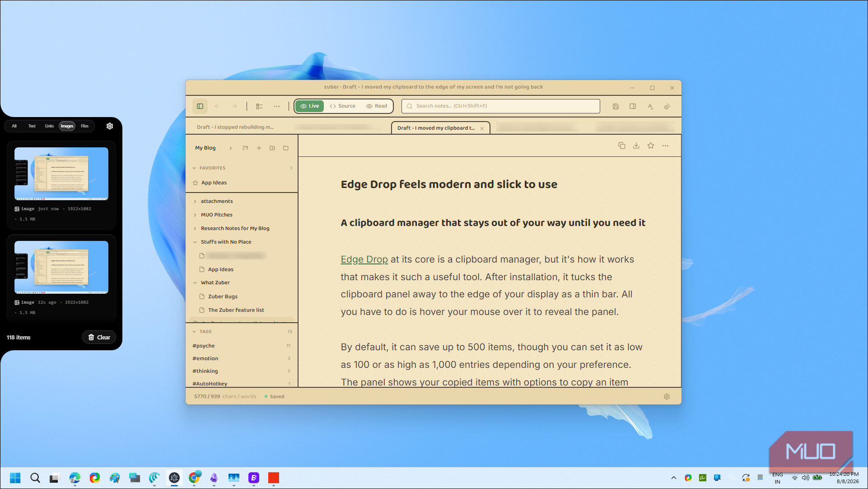Change sort order in the My Blog sidebar

[245, 148]
